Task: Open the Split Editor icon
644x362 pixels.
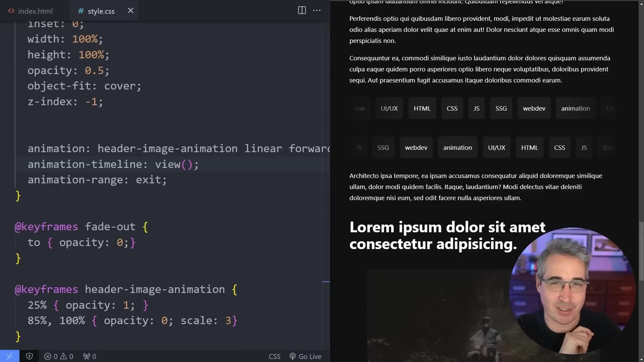Action: coord(302,10)
